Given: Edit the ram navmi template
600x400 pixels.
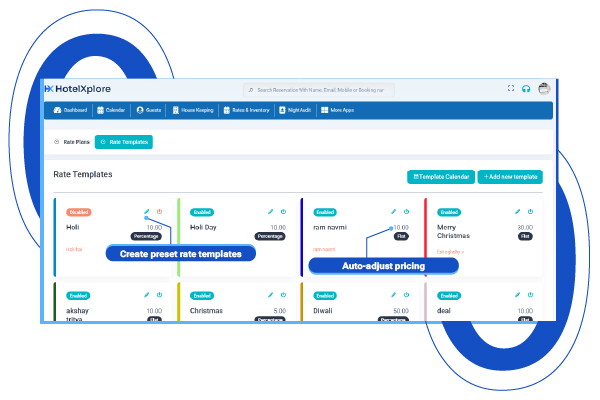Looking at the screenshot, I should 393,212.
